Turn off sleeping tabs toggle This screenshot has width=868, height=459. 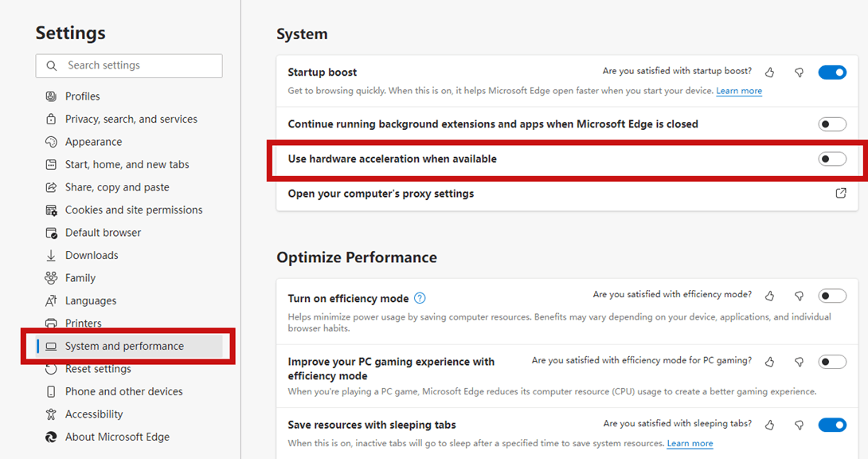pyautogui.click(x=832, y=425)
